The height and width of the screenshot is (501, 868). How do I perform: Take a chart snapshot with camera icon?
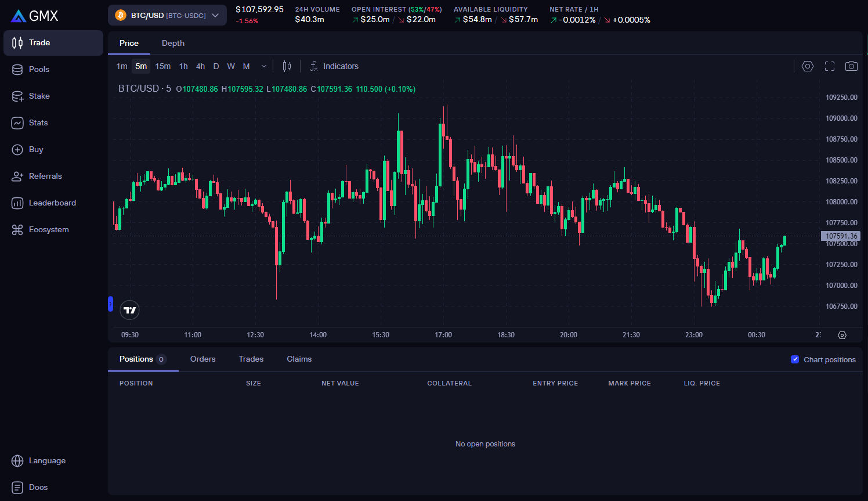click(x=851, y=66)
